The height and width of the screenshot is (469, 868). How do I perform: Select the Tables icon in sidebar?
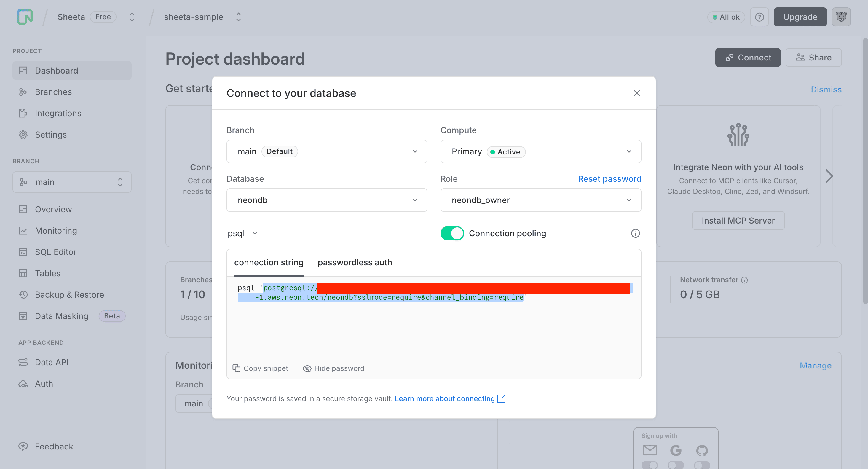[23, 273]
